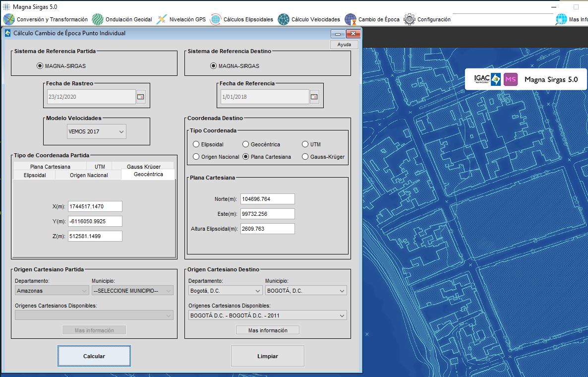Open the Ondulación Geoidal tool icon
This screenshot has width=588, height=377.
[x=98, y=19]
